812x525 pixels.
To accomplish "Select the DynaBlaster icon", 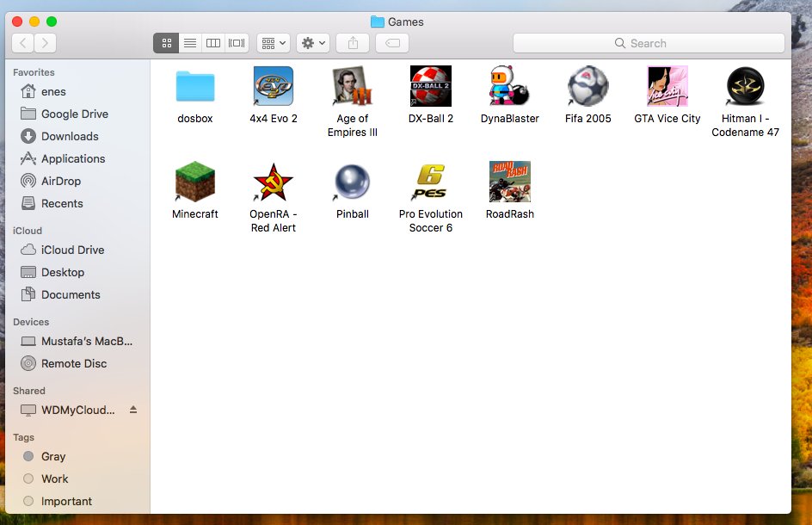I will 509,86.
